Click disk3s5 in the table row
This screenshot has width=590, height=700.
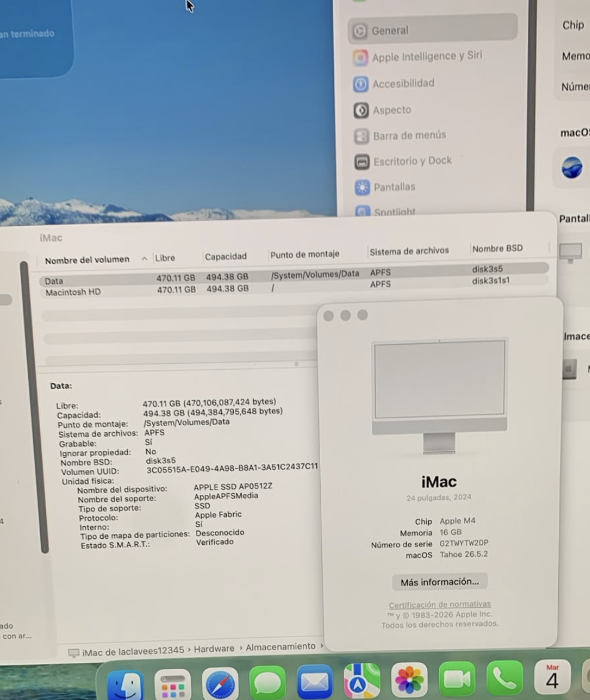[x=487, y=268]
